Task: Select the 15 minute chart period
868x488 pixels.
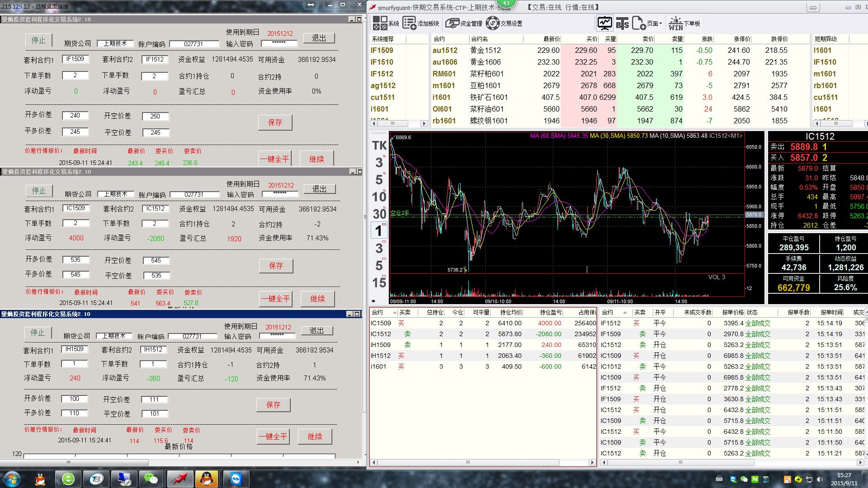Action: pos(379,283)
